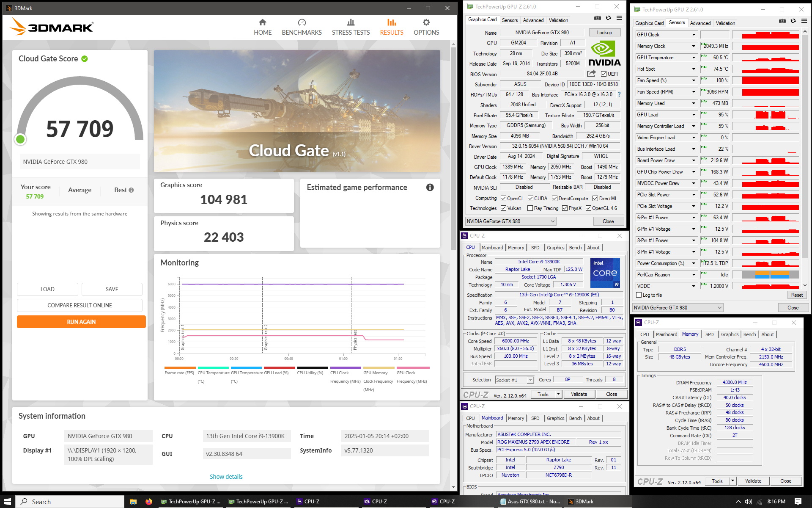
Task: Open the GPU Clock sensor dropdown arrow
Action: click(694, 35)
